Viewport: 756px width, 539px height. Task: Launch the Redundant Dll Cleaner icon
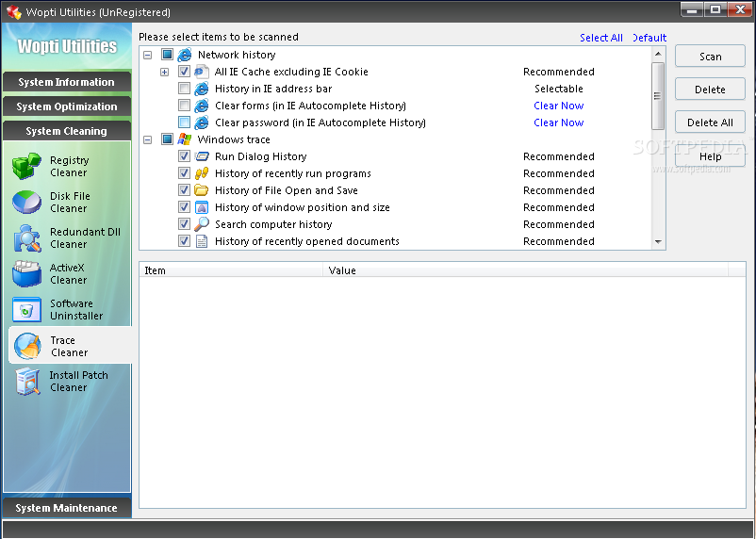(x=27, y=238)
